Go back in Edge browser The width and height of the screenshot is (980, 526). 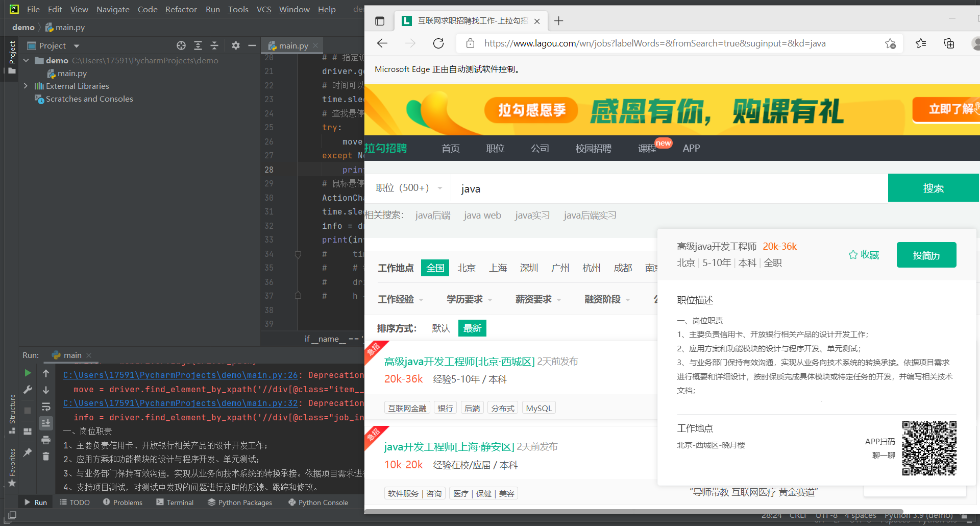[x=382, y=43]
